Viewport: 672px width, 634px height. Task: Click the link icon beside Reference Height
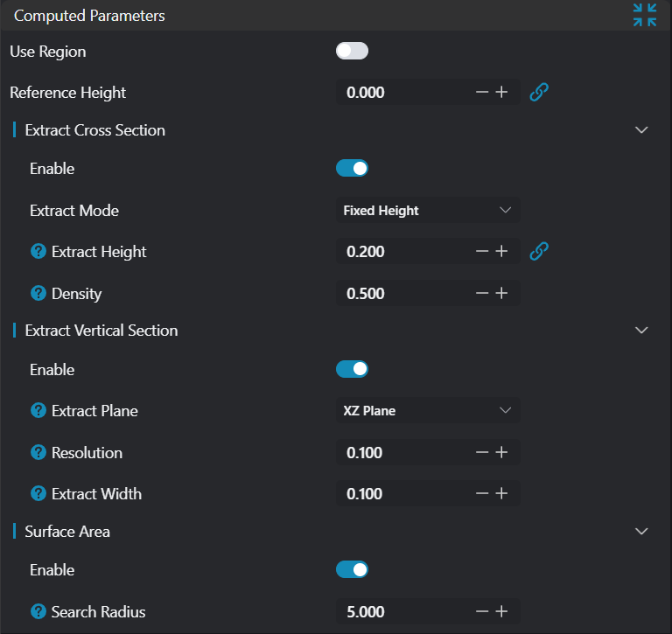[539, 92]
